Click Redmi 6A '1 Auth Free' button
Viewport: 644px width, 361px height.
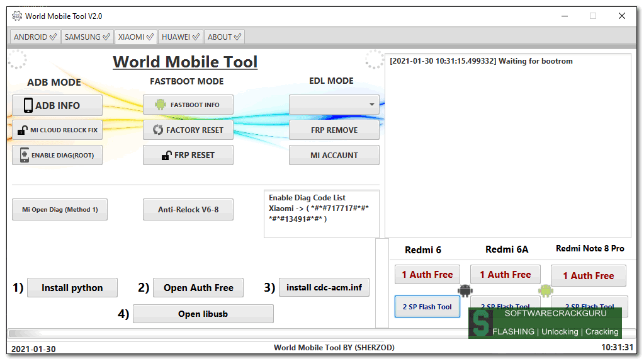[x=505, y=274]
